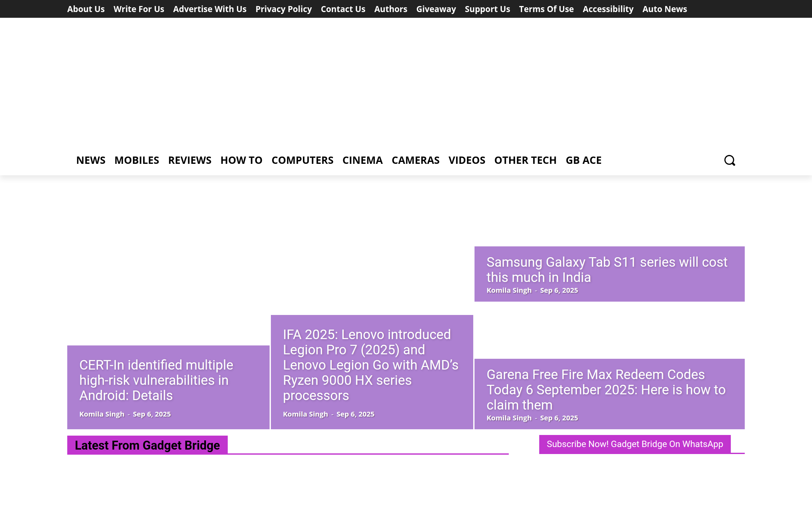Click Komila Singh under Lenovo article
This screenshot has width=812, height=508.
click(305, 414)
